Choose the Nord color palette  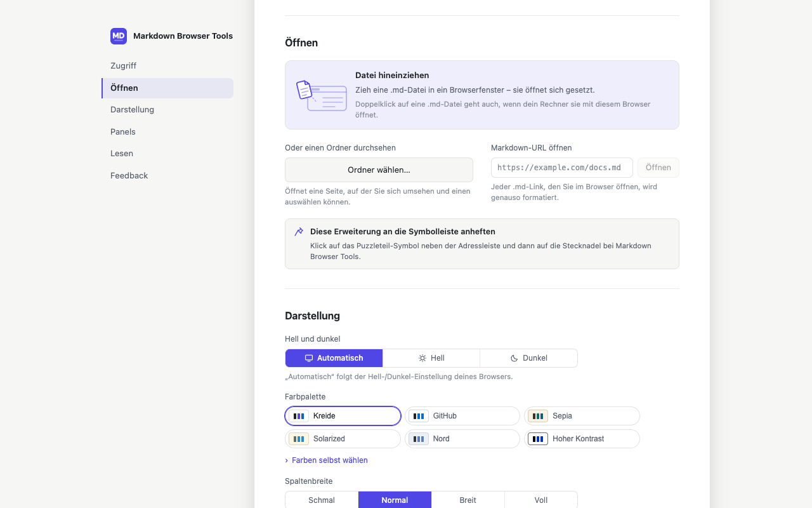(x=462, y=439)
